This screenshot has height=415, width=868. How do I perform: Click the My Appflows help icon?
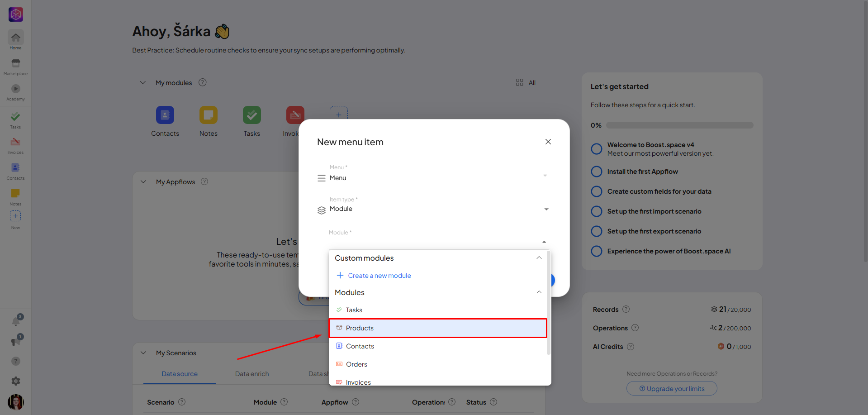click(x=204, y=181)
